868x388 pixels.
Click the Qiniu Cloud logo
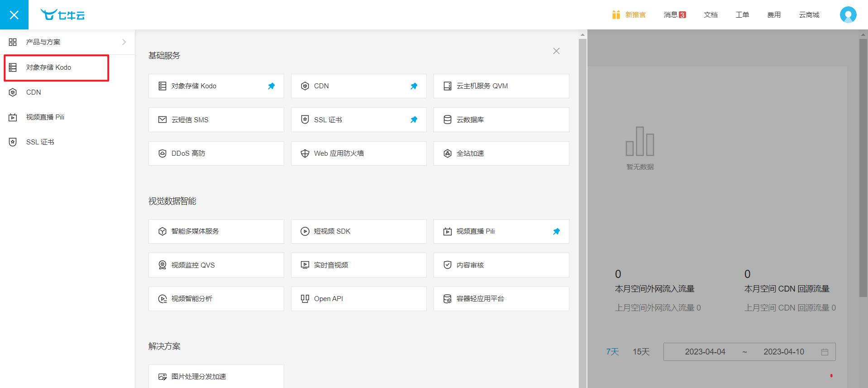[62, 15]
